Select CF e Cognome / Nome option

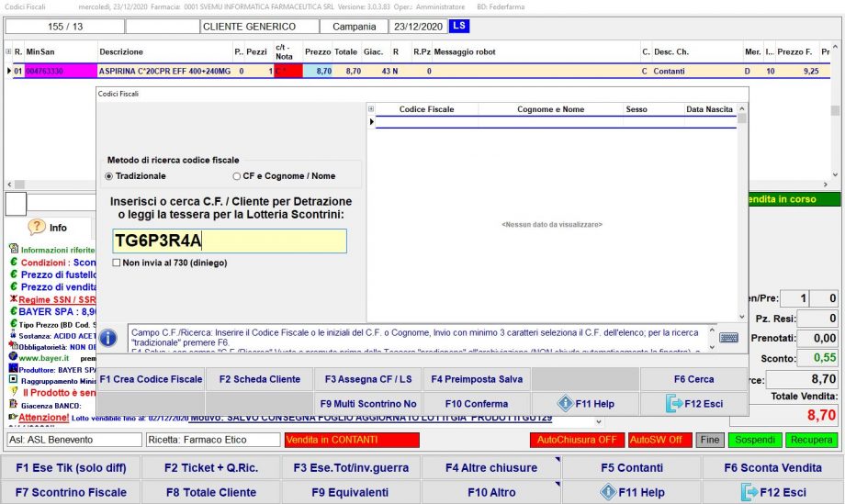(236, 176)
